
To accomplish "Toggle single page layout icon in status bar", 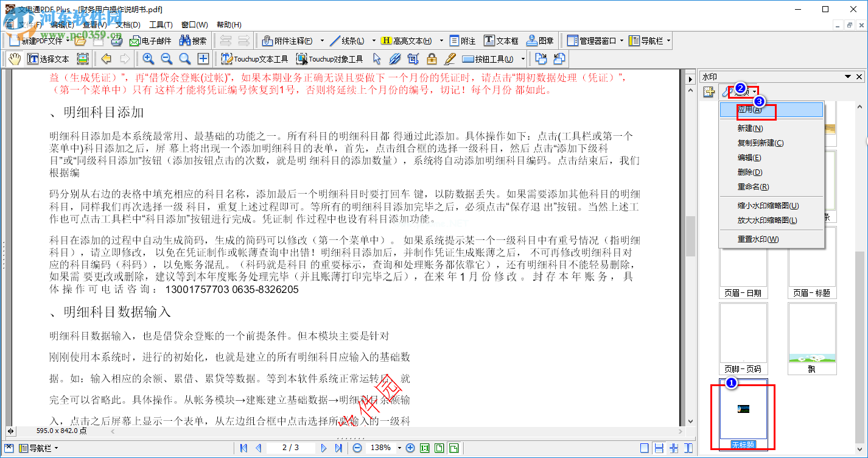I will click(x=644, y=448).
